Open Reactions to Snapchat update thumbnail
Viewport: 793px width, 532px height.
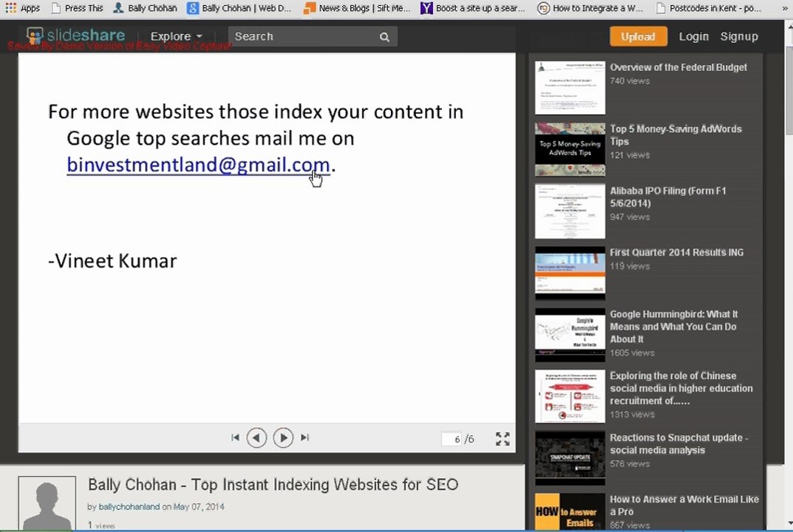click(x=570, y=458)
